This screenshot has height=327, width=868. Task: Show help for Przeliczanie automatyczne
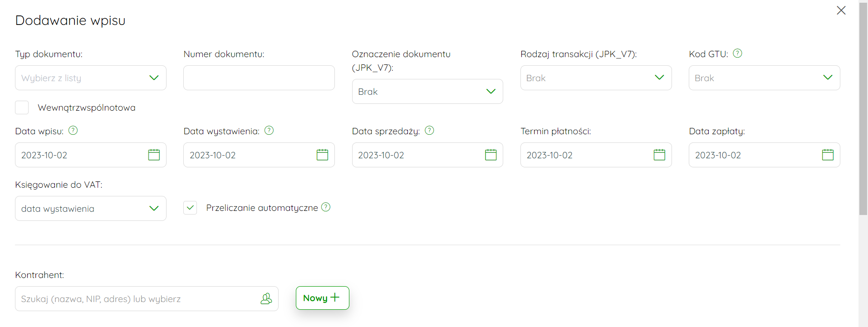click(326, 207)
